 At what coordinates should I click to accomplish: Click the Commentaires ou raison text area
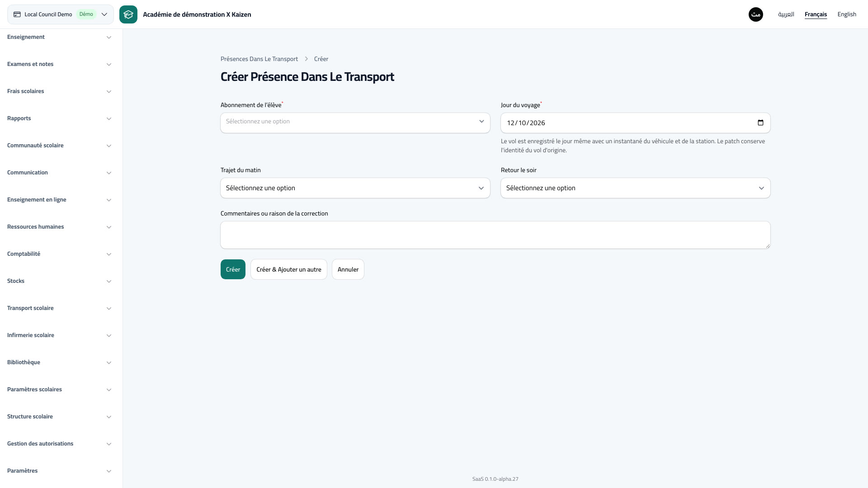click(x=495, y=235)
